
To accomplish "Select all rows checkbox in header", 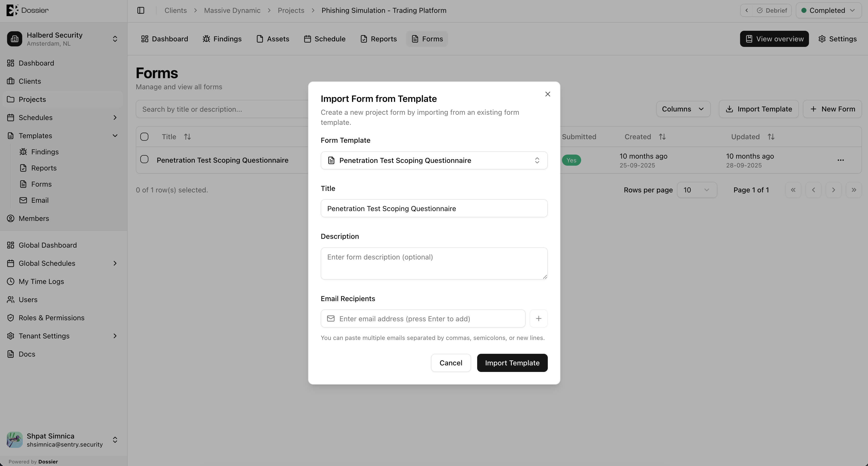I will click(x=144, y=137).
